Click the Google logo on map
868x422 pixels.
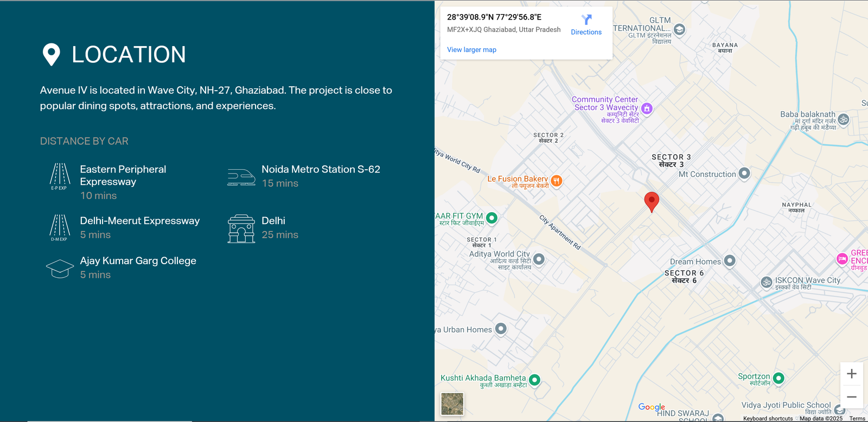[x=651, y=407]
